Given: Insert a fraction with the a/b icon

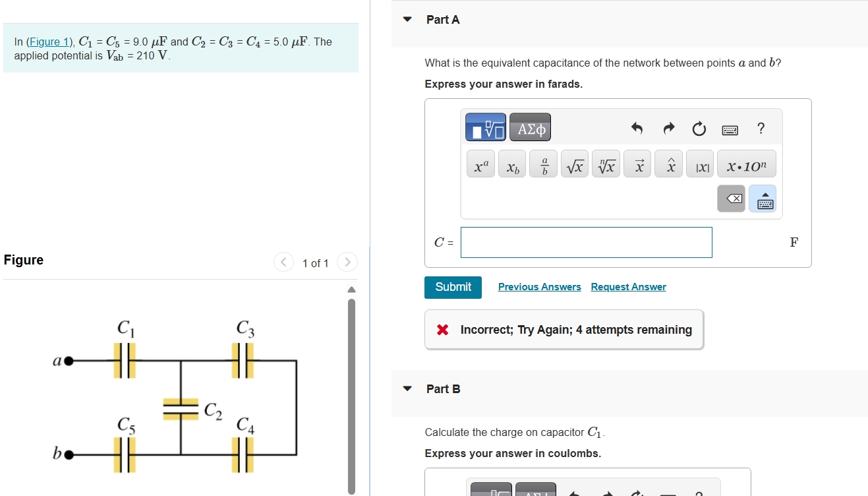Looking at the screenshot, I should 543,164.
